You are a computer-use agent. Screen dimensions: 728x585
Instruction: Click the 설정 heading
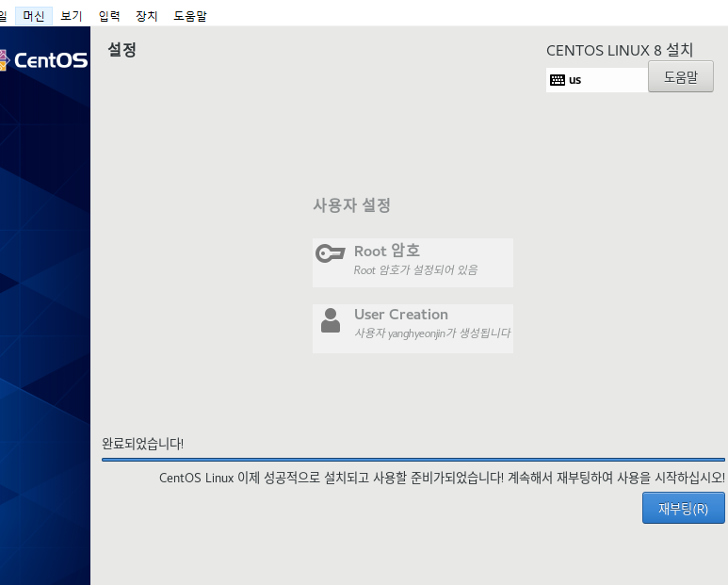122,50
